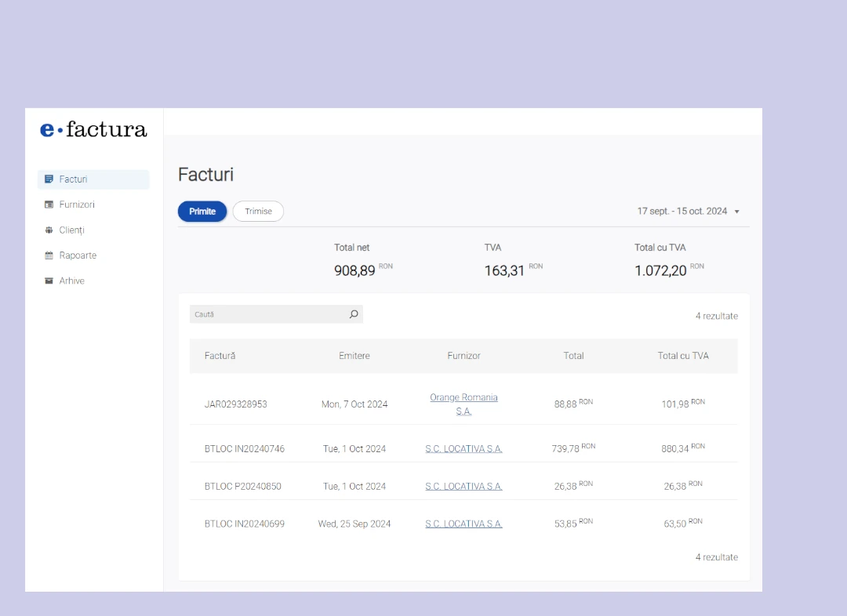Image resolution: width=847 pixels, height=616 pixels.
Task: Expand the date range dropdown arrow
Action: [x=736, y=212]
